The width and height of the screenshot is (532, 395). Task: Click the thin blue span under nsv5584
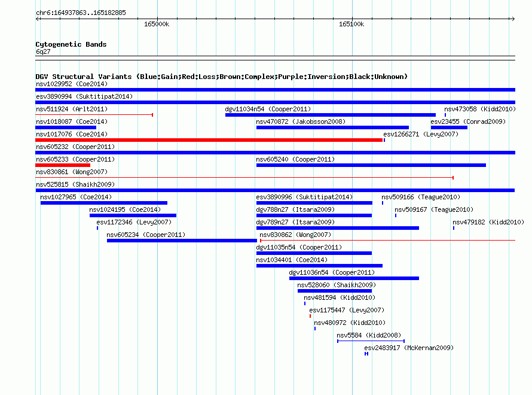[371, 341]
